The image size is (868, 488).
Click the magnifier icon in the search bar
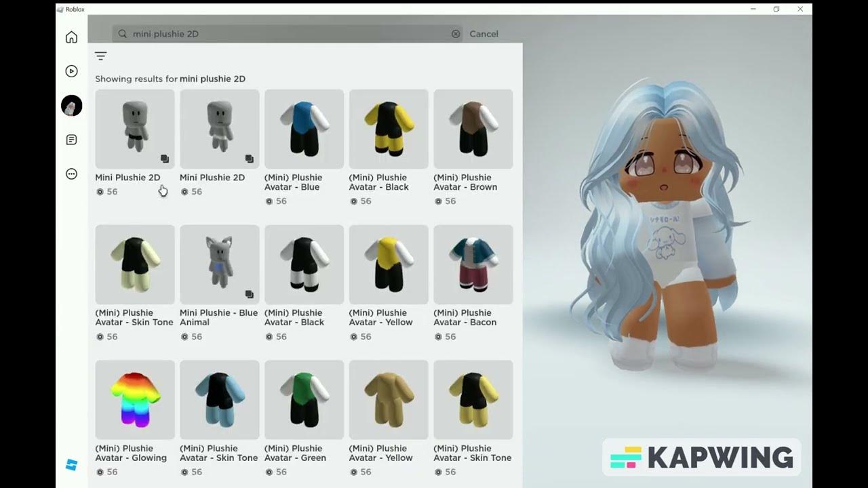coord(123,33)
